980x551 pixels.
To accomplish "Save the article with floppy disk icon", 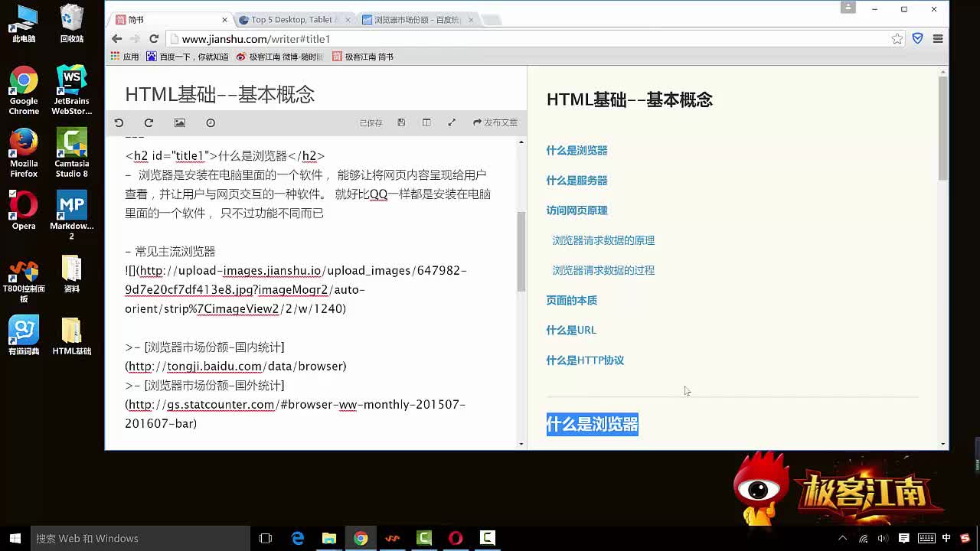I will click(x=401, y=122).
